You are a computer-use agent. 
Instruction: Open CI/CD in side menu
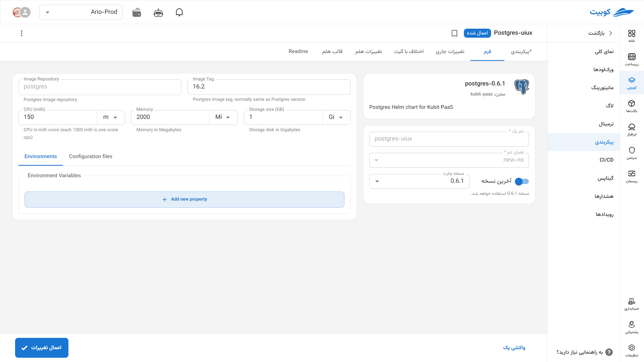point(584,160)
